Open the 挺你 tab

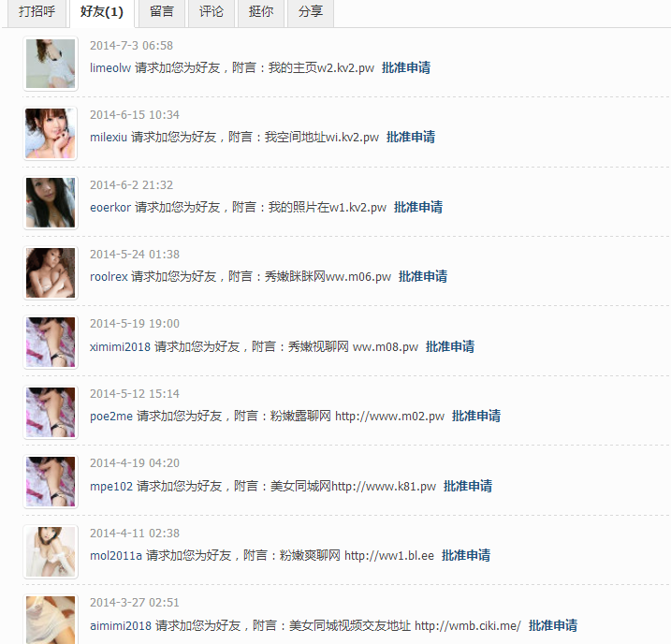coord(261,12)
